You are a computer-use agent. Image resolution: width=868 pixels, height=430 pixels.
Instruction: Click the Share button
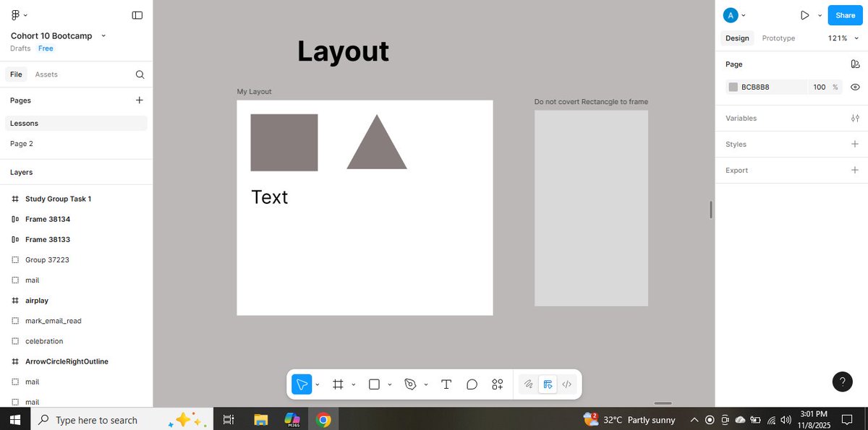click(x=844, y=14)
